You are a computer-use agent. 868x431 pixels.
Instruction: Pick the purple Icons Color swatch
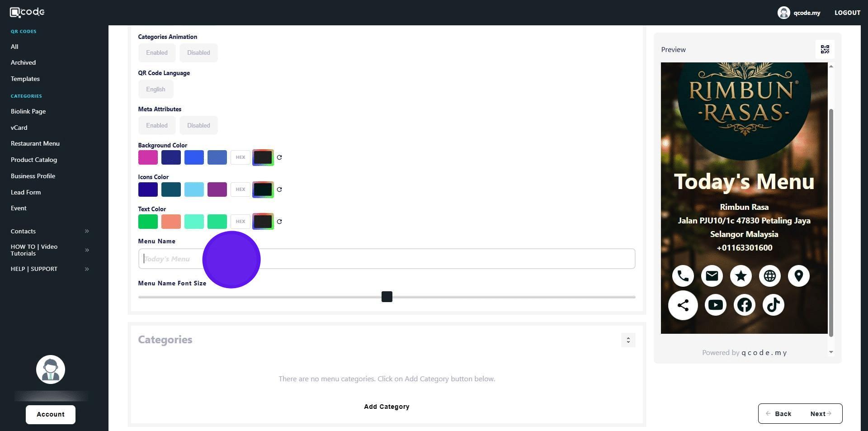tap(217, 189)
